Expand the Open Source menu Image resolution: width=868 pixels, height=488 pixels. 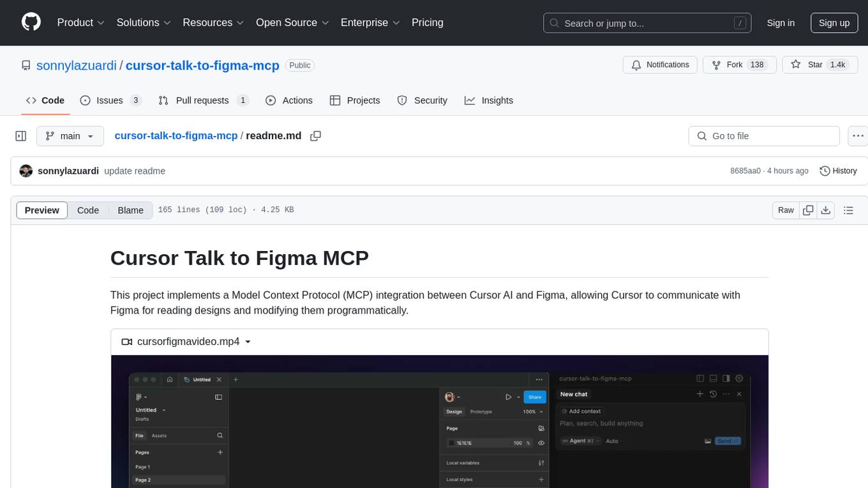tap(292, 22)
